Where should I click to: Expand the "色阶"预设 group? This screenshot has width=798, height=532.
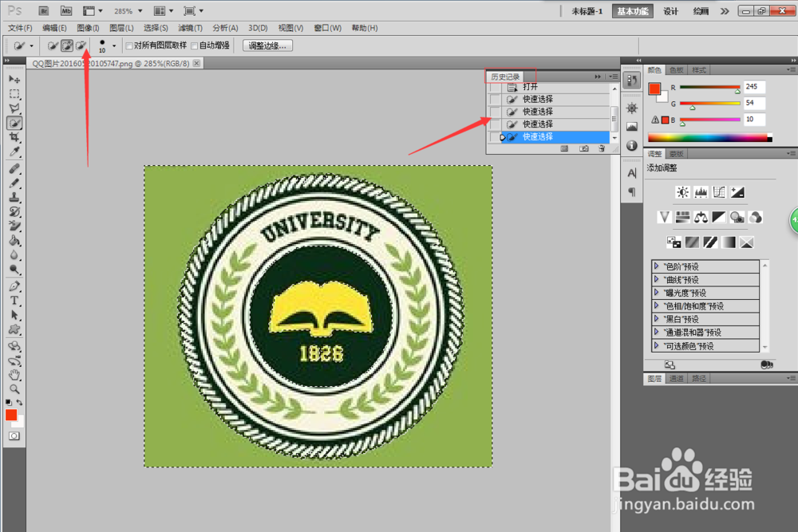coord(657,266)
